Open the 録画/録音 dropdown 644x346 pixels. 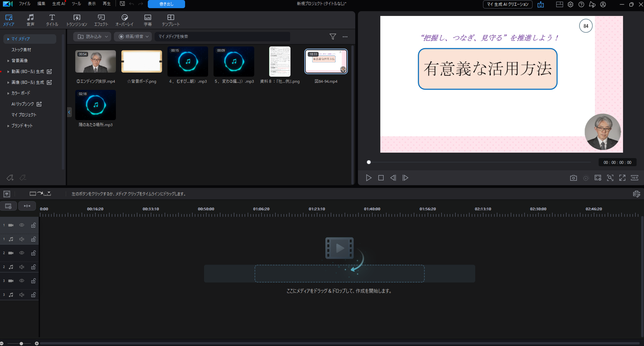click(134, 37)
